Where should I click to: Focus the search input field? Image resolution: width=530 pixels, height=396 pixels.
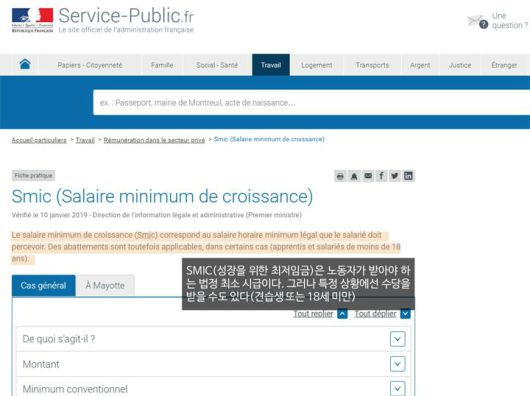pyautogui.click(x=311, y=102)
